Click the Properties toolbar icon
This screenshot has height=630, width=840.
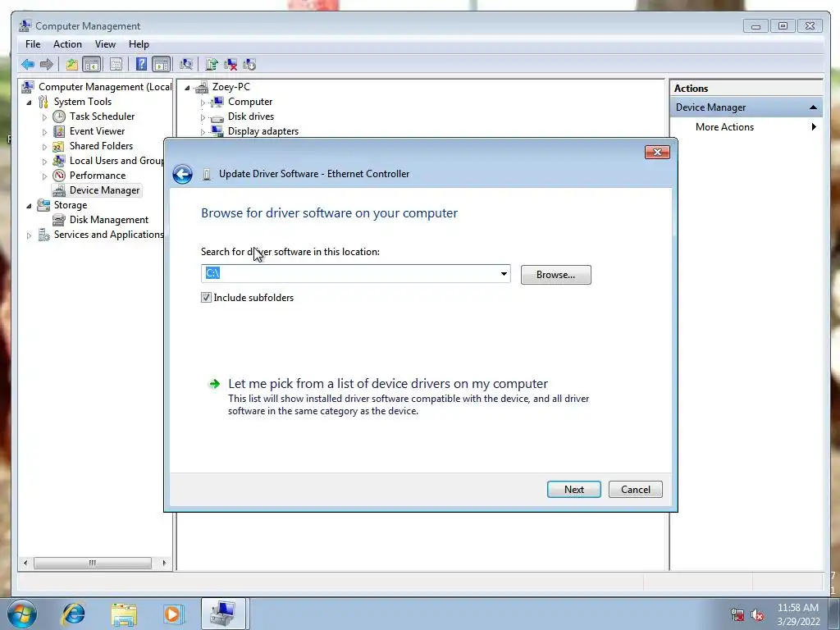click(x=116, y=65)
